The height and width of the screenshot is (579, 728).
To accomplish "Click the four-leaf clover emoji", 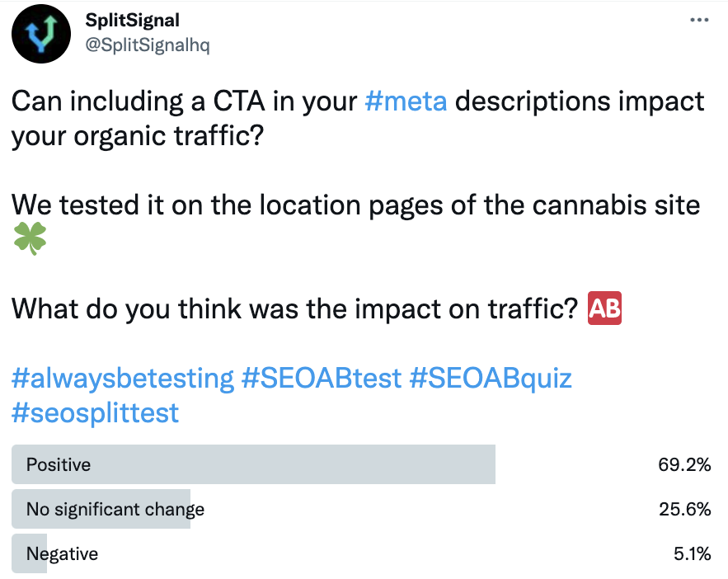I will pyautogui.click(x=31, y=238).
